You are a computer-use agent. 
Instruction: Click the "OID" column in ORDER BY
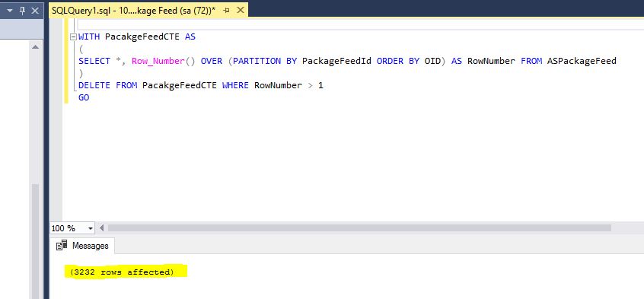click(432, 61)
